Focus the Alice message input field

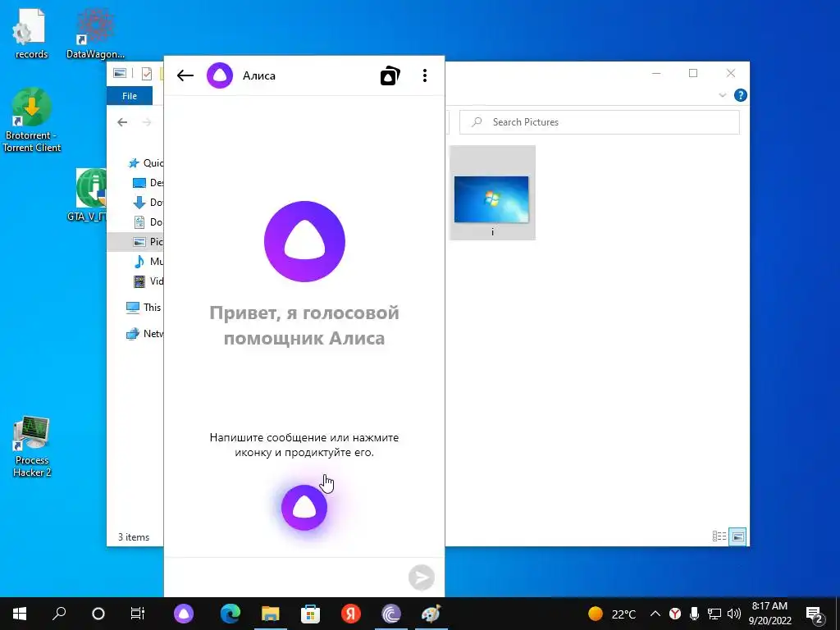[x=286, y=577]
